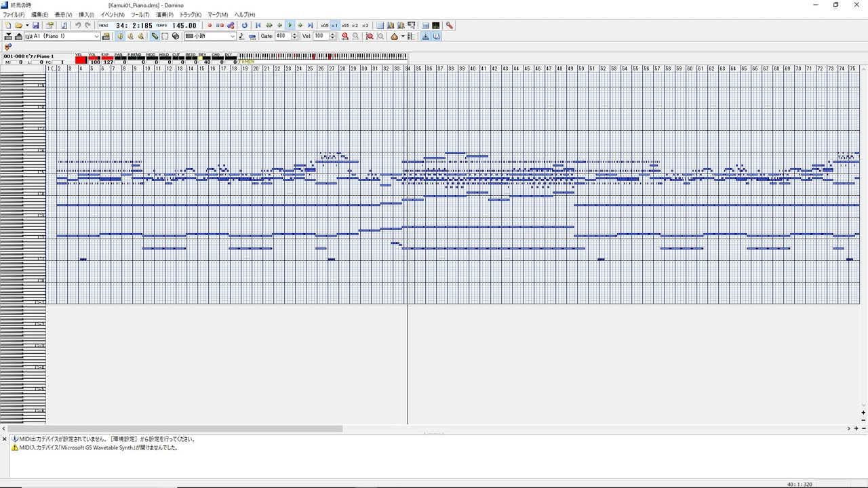
Task: Adjust the Gate value stepper
Action: click(295, 36)
